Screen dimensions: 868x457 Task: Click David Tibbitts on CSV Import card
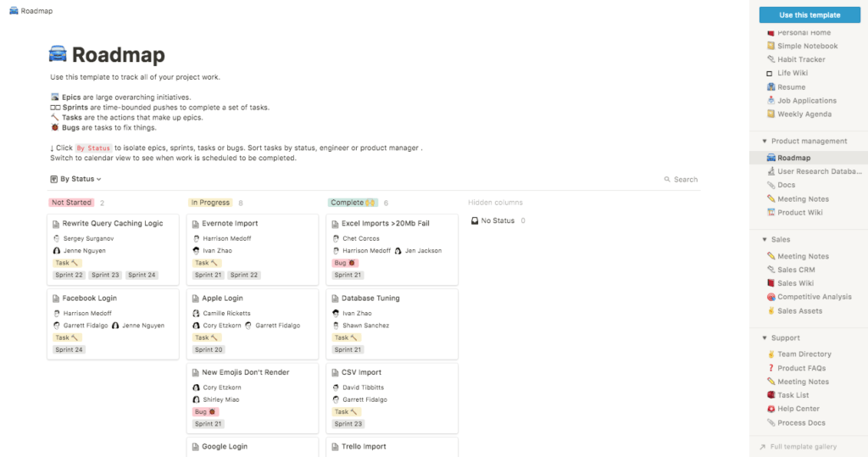[x=363, y=387]
